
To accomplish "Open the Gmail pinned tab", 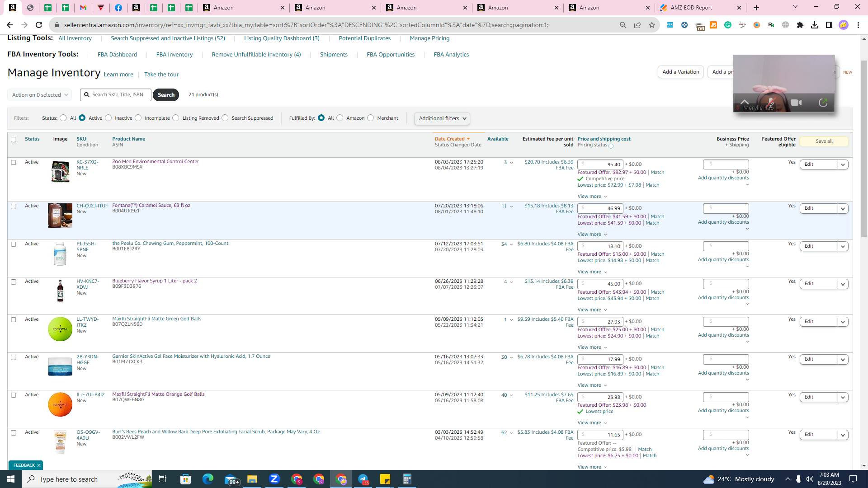I will [83, 8].
